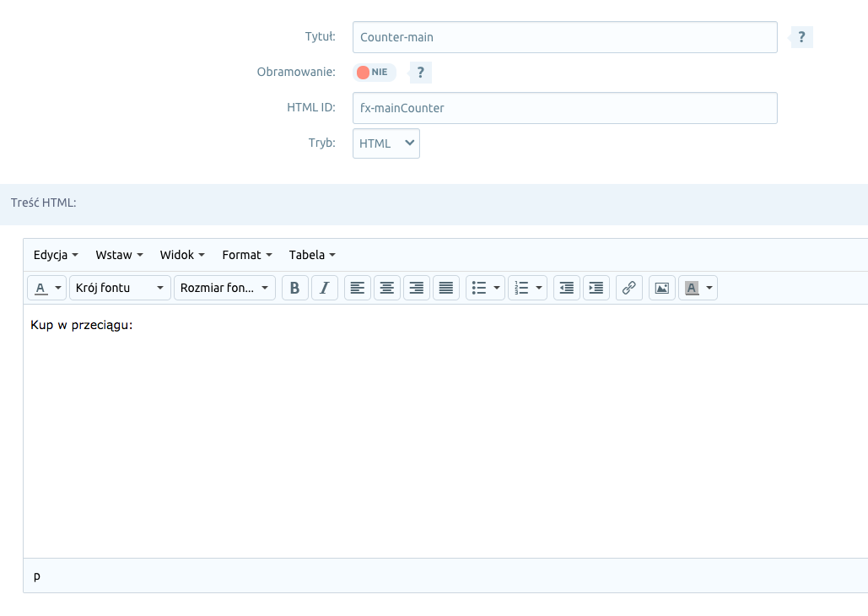Open the Tryb HTML dropdown
Screen dimensions: 868x616
385,143
